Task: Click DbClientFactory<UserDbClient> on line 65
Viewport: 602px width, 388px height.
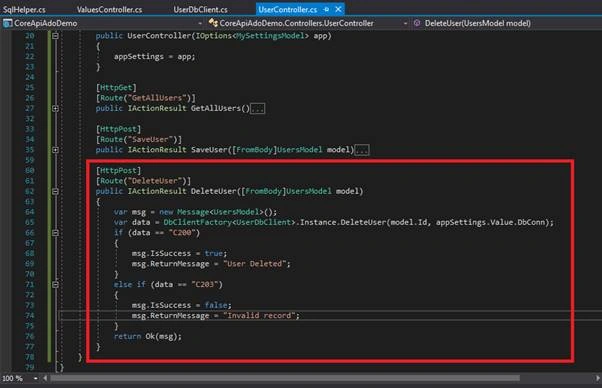Action: [229, 222]
